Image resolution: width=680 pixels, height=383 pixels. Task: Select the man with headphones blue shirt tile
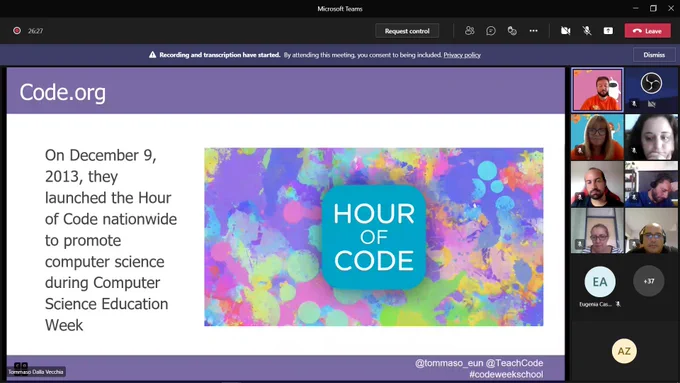click(651, 184)
